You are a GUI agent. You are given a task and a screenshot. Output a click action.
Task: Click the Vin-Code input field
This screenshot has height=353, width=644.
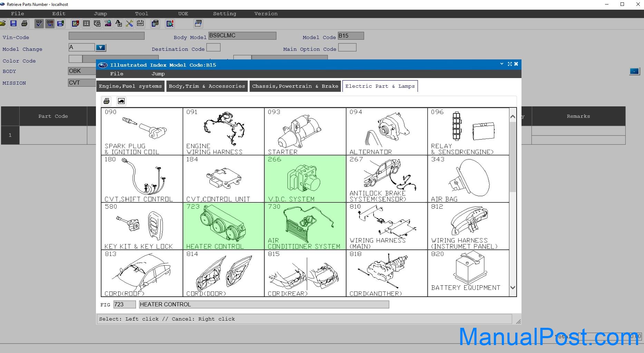[106, 36]
